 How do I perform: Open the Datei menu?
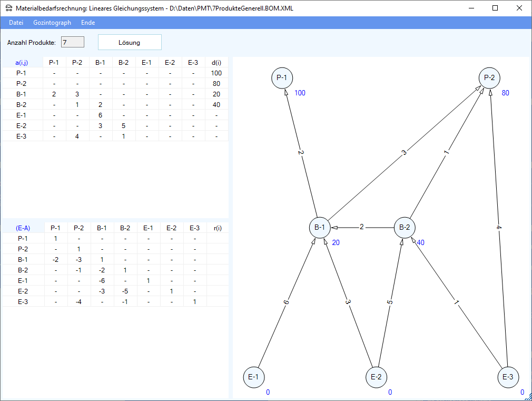click(16, 23)
